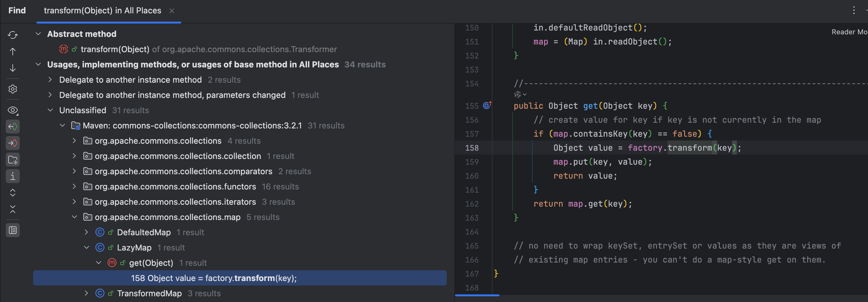Collapse the Usages, implementing methods group
The height and width of the screenshot is (302, 868).
pyautogui.click(x=38, y=64)
